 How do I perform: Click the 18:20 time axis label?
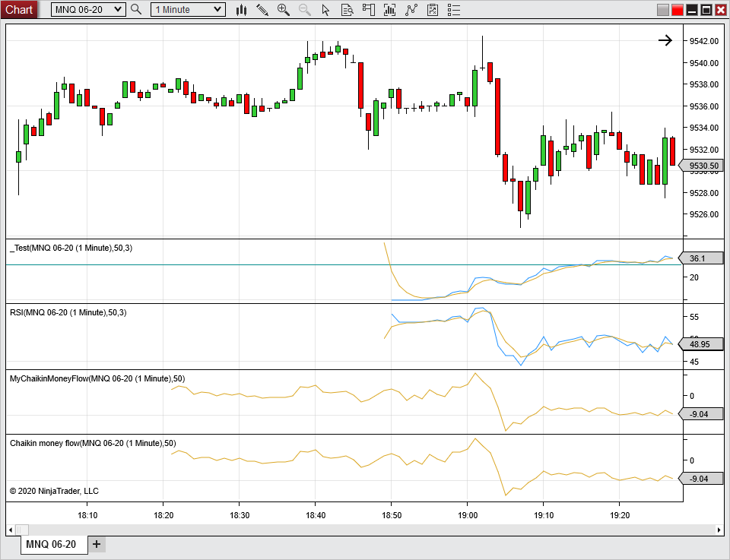click(x=163, y=515)
